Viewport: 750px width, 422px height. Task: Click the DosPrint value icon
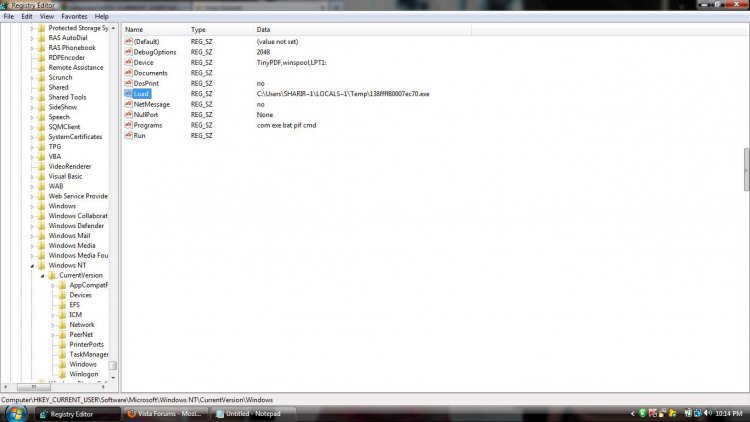coord(128,83)
